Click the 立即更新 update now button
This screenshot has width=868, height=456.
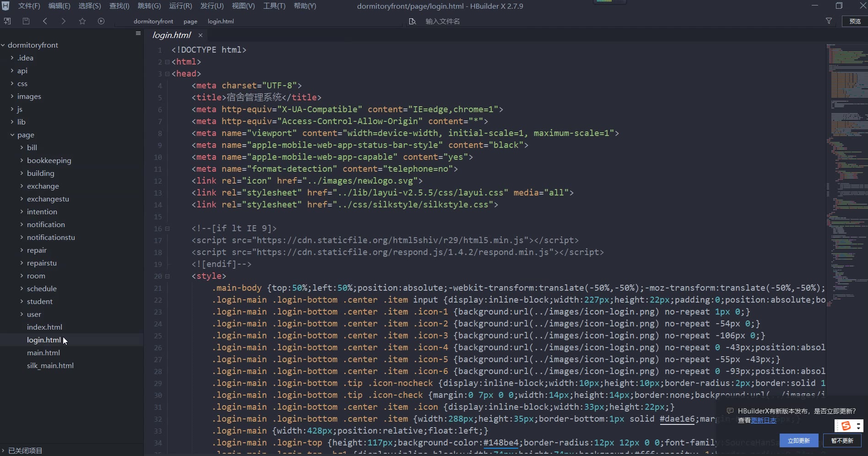coord(799,440)
